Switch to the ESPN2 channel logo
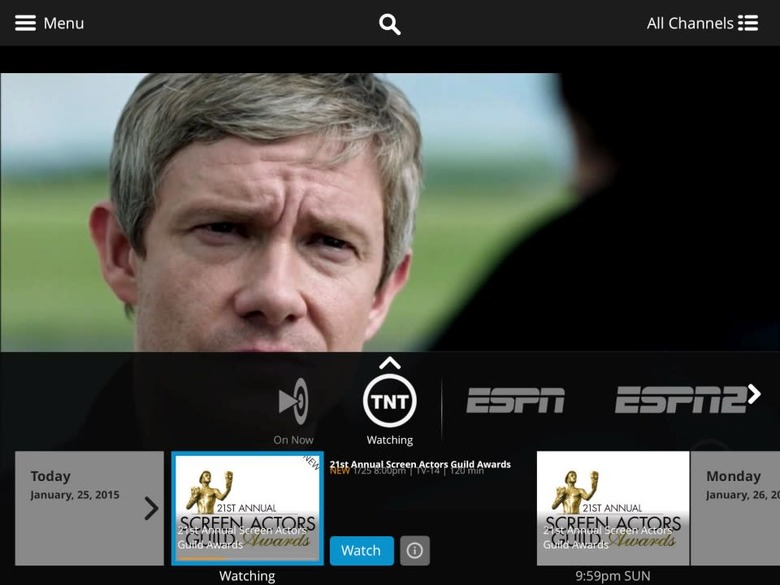This screenshot has width=780, height=585. pos(681,400)
